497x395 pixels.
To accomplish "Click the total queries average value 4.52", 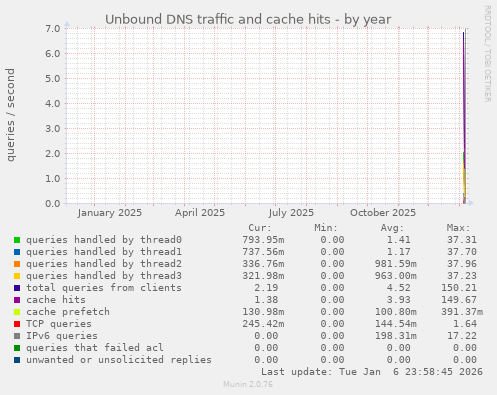I will point(399,288).
